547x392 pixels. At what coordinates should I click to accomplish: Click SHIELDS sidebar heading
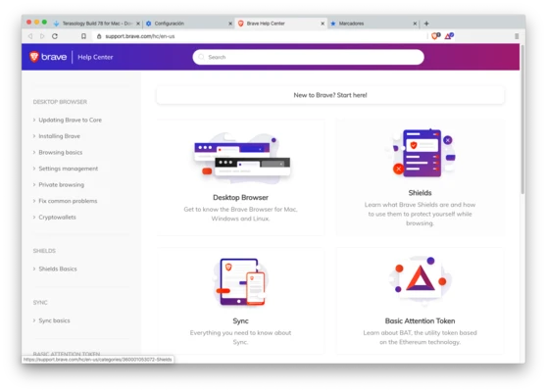(44, 251)
